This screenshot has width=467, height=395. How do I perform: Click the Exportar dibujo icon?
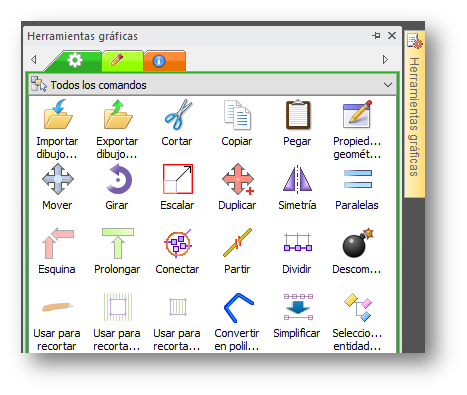coord(118,114)
